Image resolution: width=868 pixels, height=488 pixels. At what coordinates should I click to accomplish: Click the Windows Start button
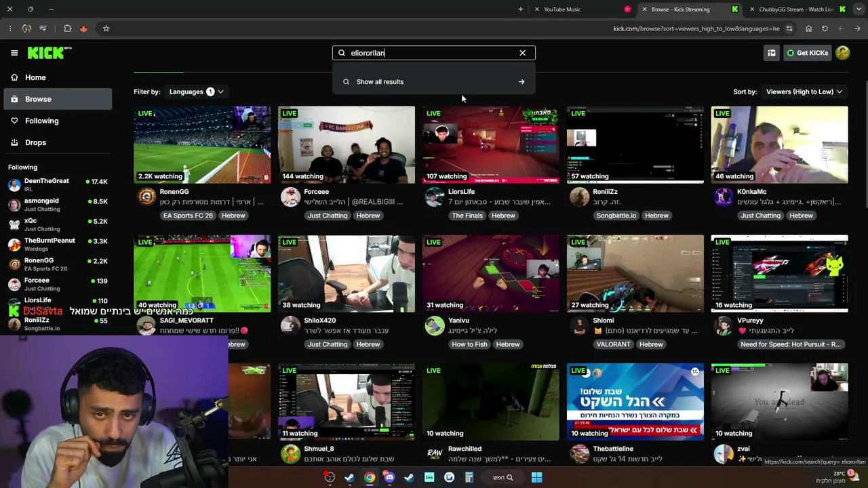click(x=536, y=477)
